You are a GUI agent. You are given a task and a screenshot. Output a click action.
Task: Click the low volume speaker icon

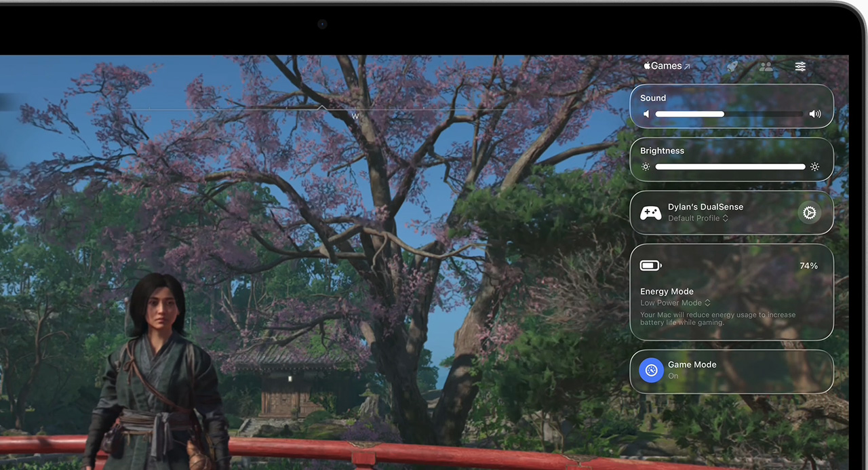[x=646, y=114]
